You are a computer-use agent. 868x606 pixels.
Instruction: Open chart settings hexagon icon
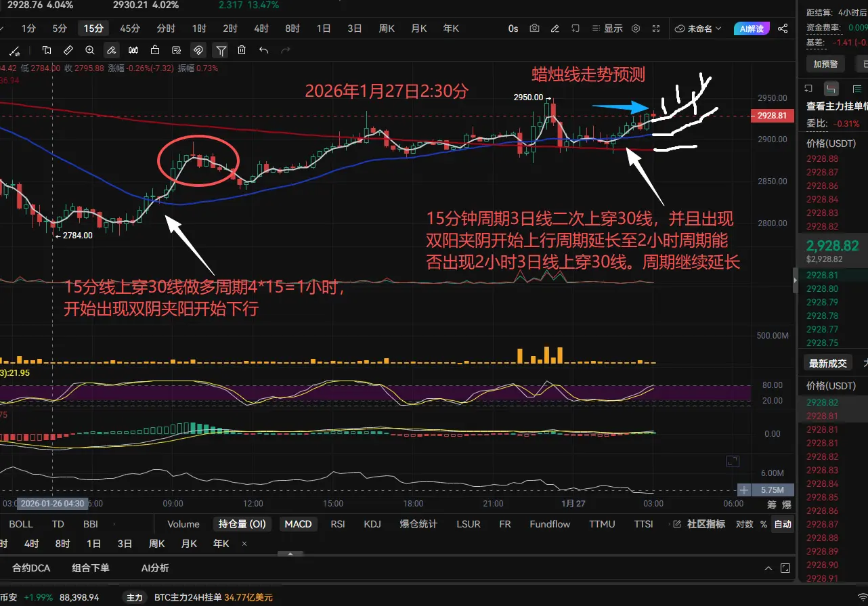[636, 28]
